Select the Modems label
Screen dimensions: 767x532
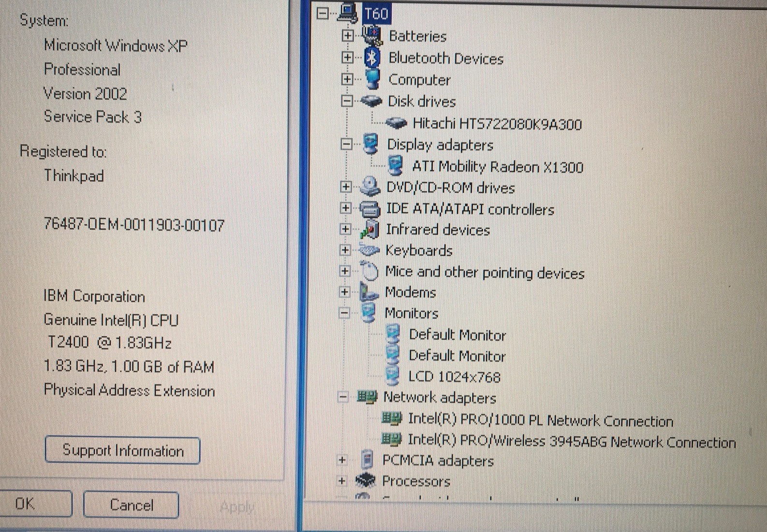(x=410, y=292)
